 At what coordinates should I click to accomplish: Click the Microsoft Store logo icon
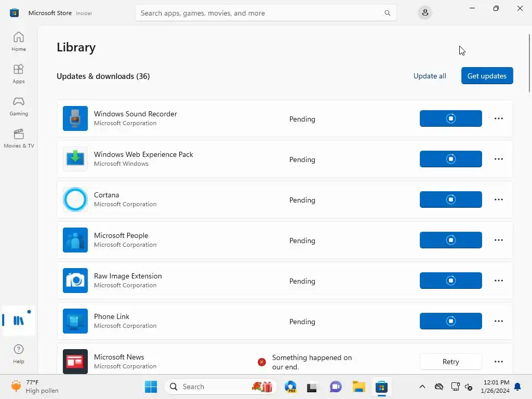14,13
